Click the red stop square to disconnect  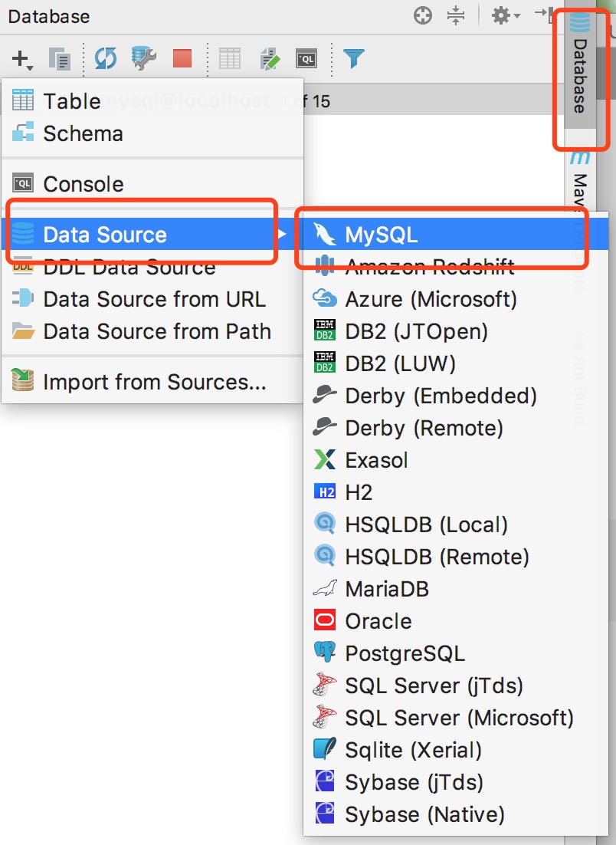click(x=182, y=58)
